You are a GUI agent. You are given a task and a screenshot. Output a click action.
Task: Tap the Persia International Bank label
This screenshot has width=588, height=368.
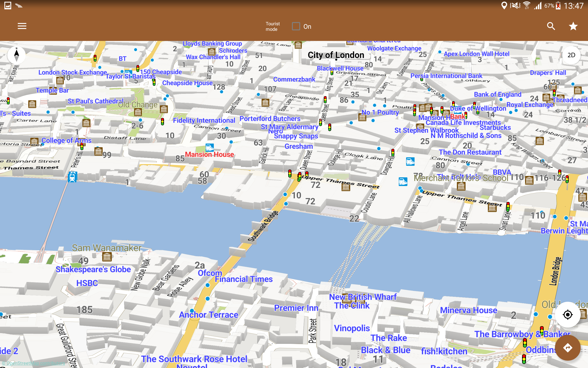tap(446, 76)
